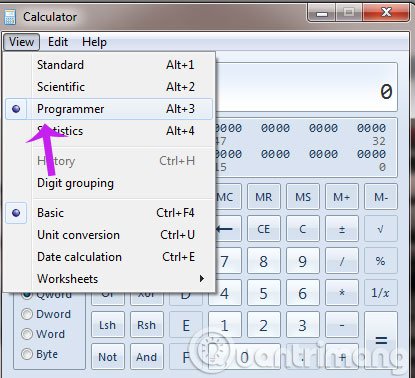The width and height of the screenshot is (415, 378).
Task: Select the Word radio button
Action: pyautogui.click(x=27, y=334)
